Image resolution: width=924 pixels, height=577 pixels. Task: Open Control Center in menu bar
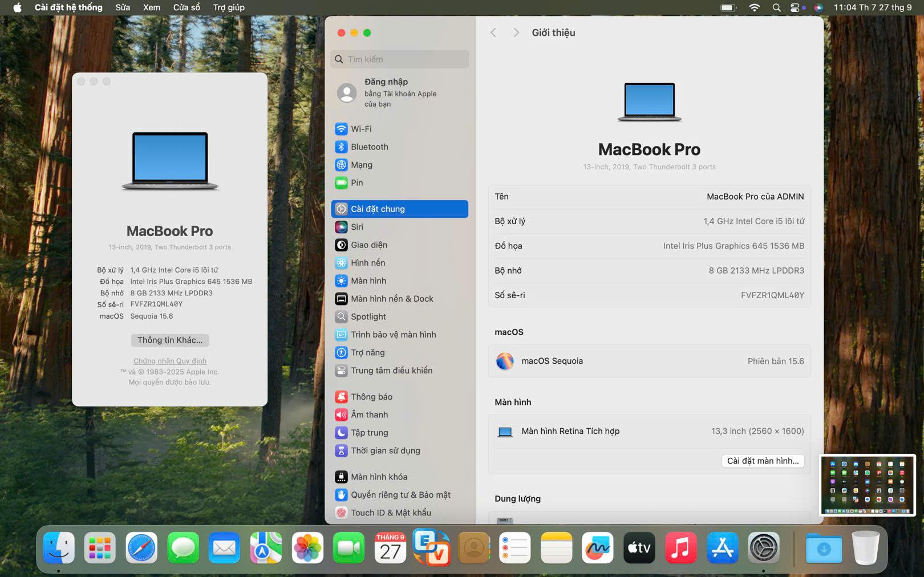click(x=795, y=7)
